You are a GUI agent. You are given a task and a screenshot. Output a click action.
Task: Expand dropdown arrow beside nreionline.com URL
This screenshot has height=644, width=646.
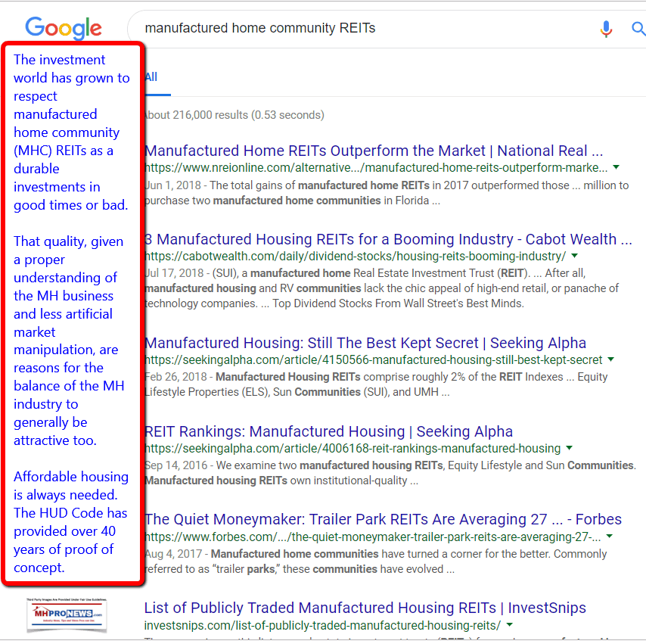point(616,167)
